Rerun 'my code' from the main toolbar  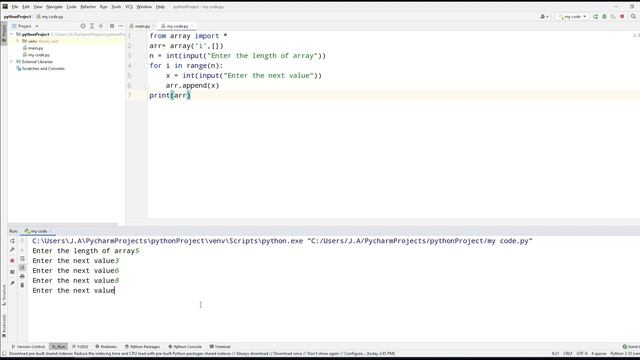tap(596, 17)
